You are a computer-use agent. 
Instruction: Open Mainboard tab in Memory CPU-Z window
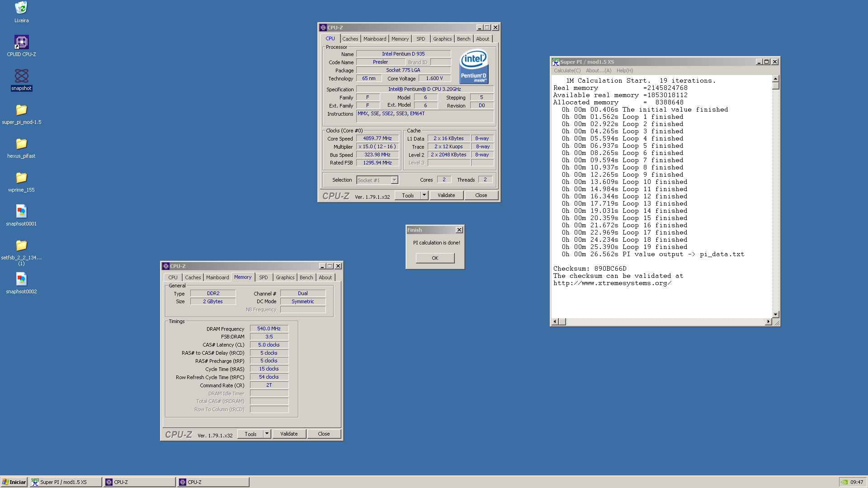[x=217, y=277]
